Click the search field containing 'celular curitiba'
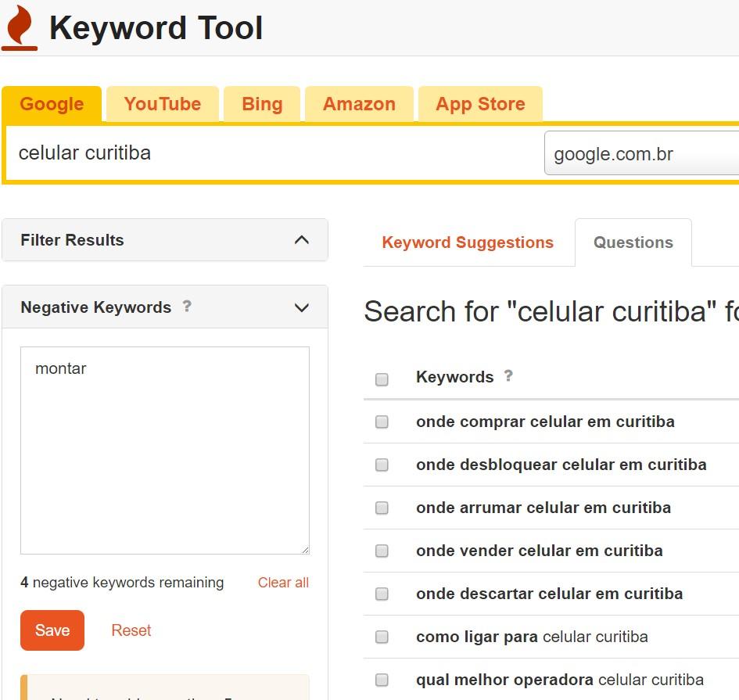 274,153
